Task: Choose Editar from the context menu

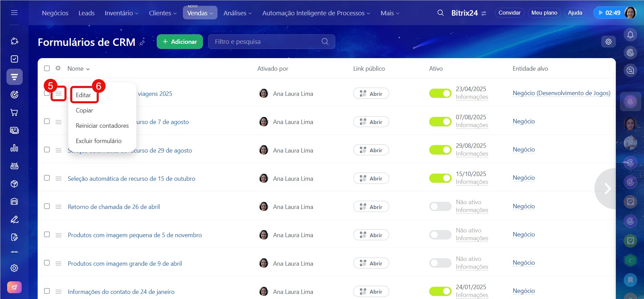Action: (83, 95)
